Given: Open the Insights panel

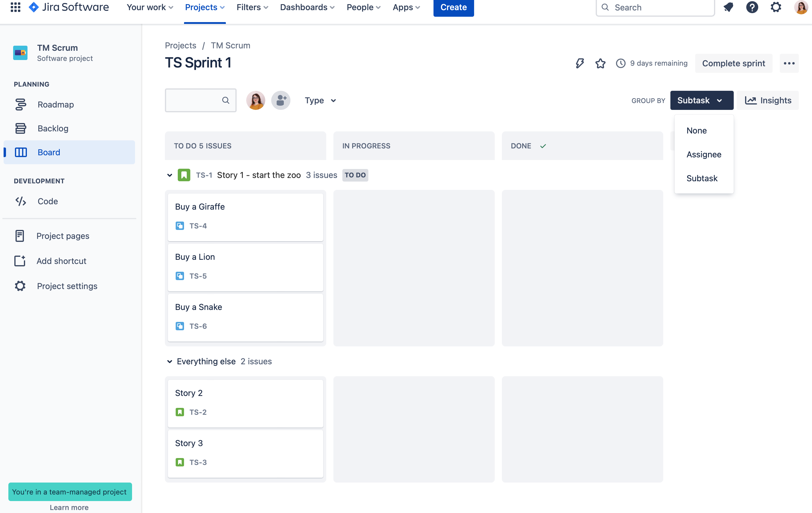Looking at the screenshot, I should [x=768, y=100].
